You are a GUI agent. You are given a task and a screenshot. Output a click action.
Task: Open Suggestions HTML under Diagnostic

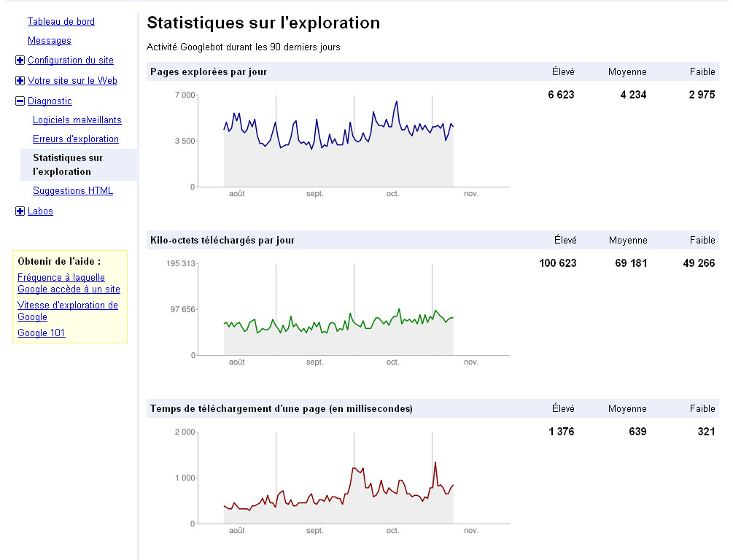(x=72, y=191)
